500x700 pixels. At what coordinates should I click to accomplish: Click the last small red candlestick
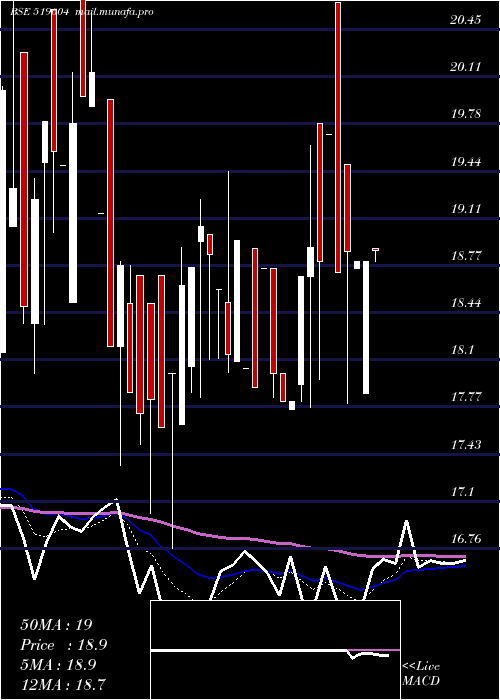pos(375,249)
